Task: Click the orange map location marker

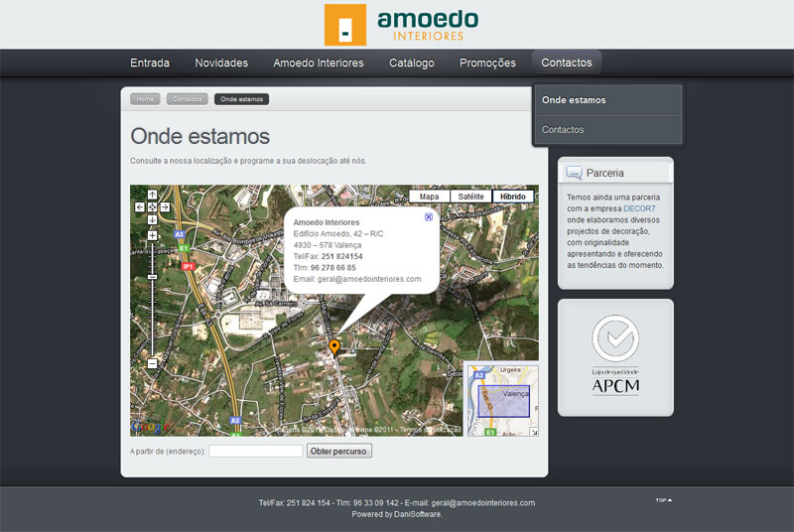Action: 333,346
